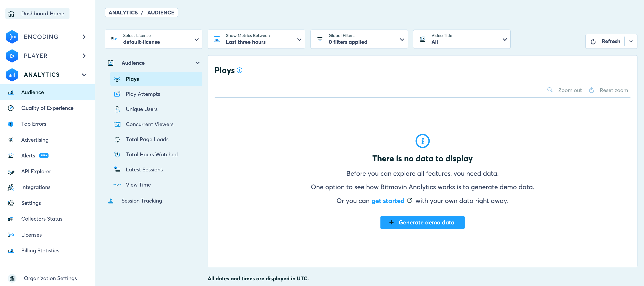Click the Zoom out magnifier icon

pos(550,90)
